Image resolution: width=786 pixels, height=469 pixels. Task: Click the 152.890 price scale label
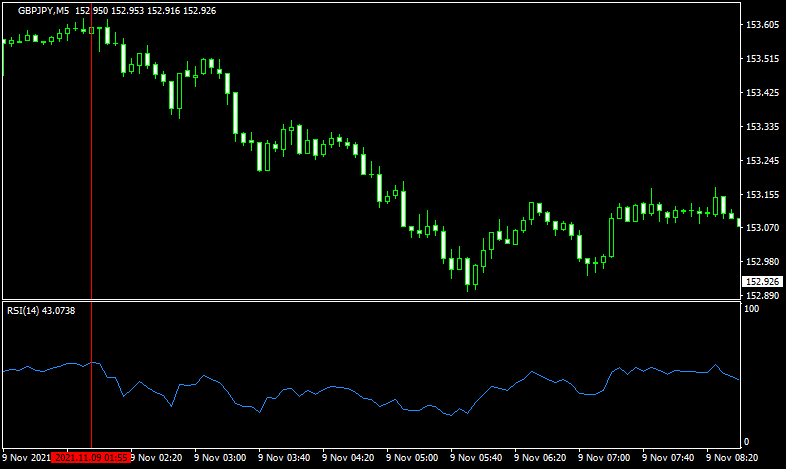pyautogui.click(x=762, y=296)
